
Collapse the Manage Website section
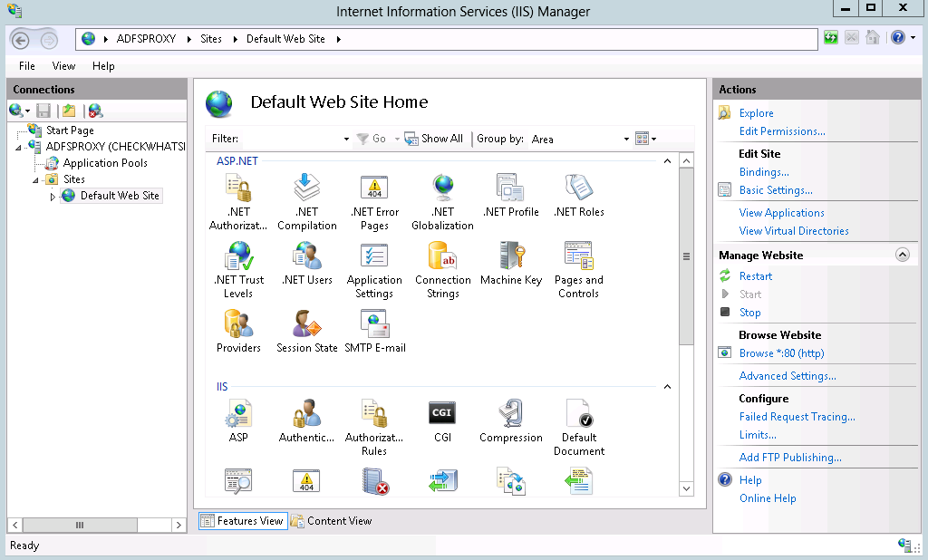tap(902, 255)
